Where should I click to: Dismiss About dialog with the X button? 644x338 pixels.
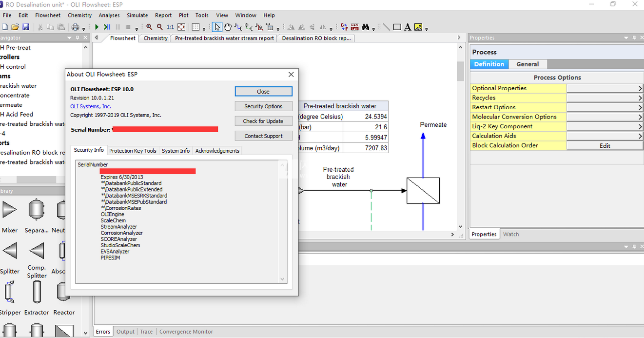(x=291, y=74)
